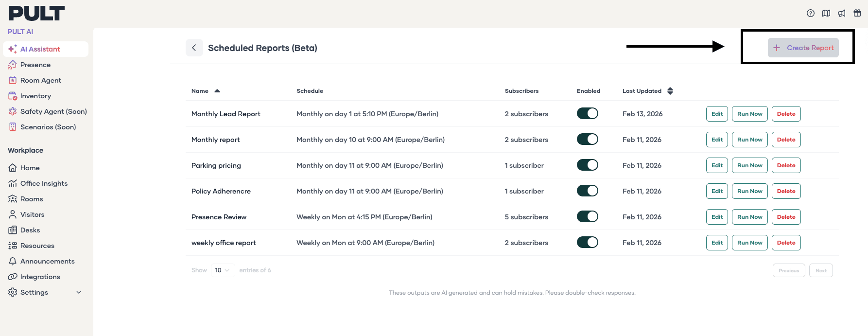Navigate to Integrations in the sidebar
The image size is (868, 336).
(40, 277)
